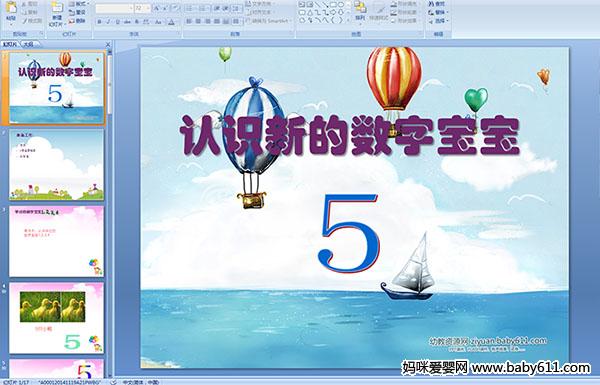Click the Find icon in the editing group

(x=437, y=4)
